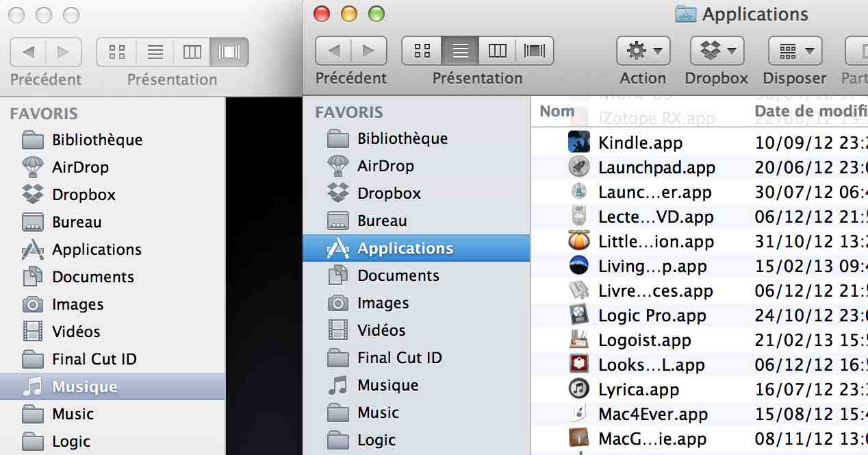Select the file name "Livre…ces.app"
The height and width of the screenshot is (455, 868).
coord(656,291)
